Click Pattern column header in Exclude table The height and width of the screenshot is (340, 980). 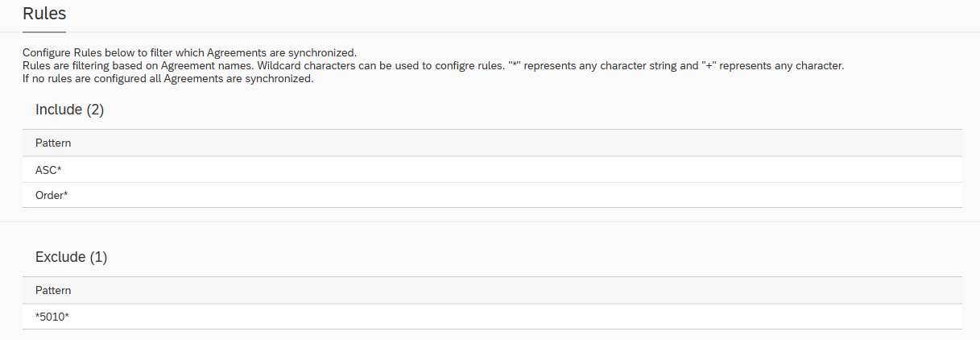53,291
